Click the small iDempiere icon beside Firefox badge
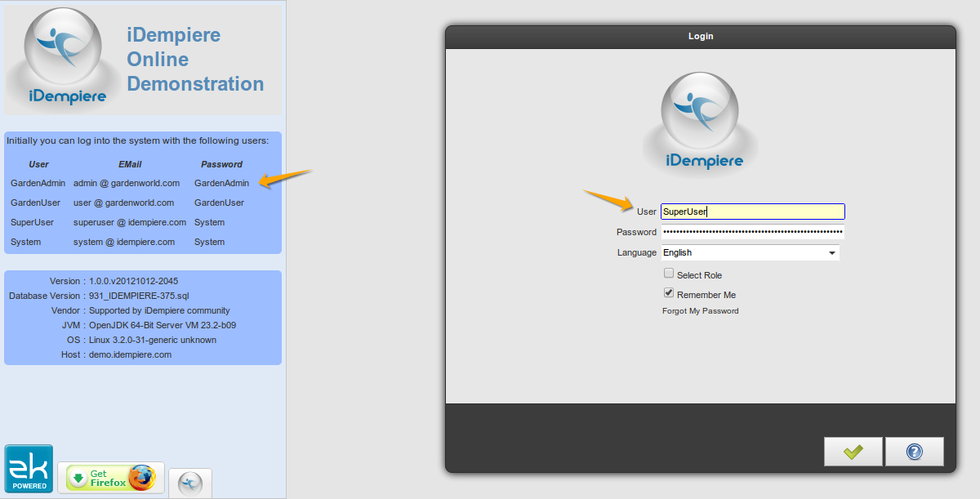The image size is (980, 499). [x=189, y=483]
